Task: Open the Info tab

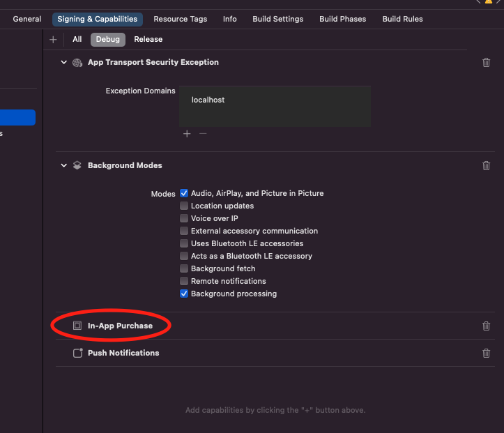Action: click(230, 19)
